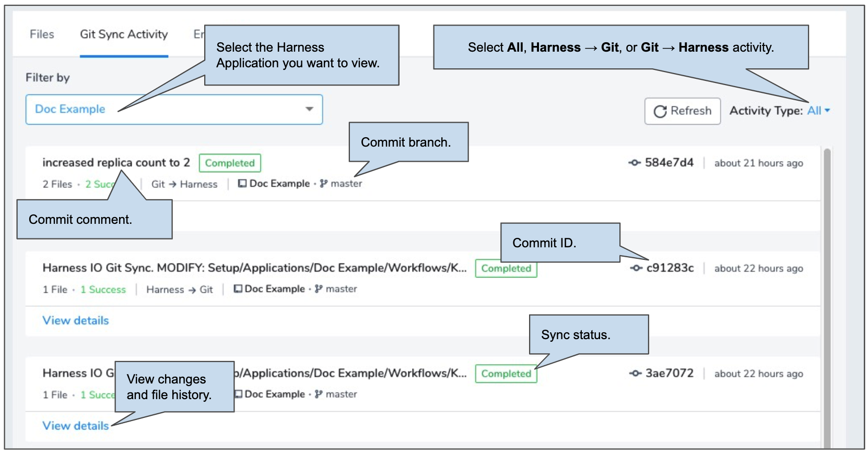Click the branch icon beside master in the c91283c row
Image resolution: width=868 pixels, height=456 pixels.
pos(319,289)
